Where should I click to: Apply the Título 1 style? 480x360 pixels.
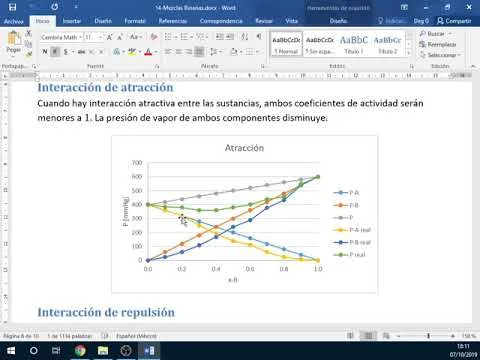click(x=354, y=44)
